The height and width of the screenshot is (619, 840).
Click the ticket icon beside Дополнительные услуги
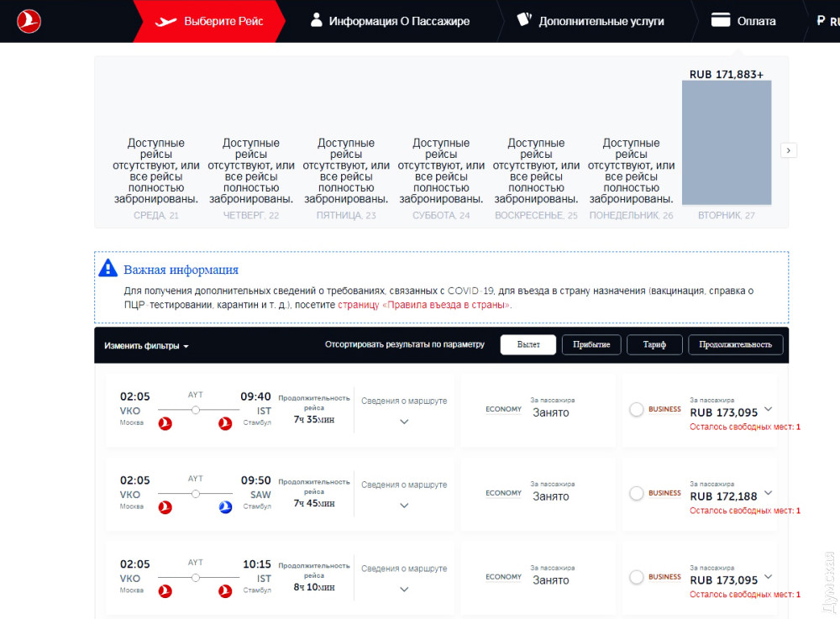click(524, 20)
